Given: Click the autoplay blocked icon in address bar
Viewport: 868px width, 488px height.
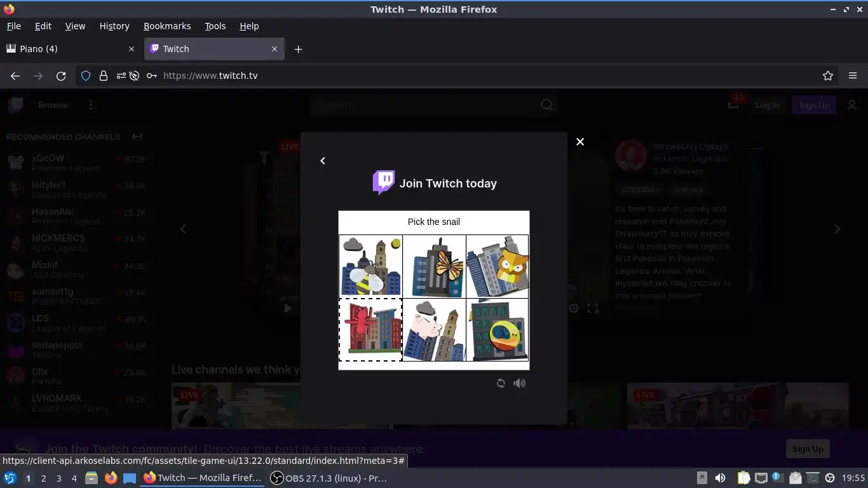Looking at the screenshot, I should coord(134,76).
